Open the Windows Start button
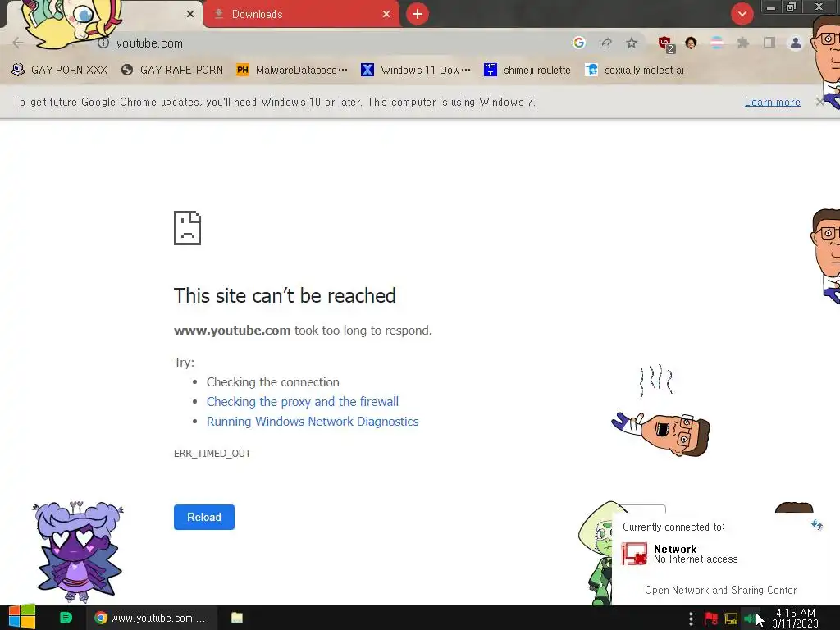 click(22, 618)
